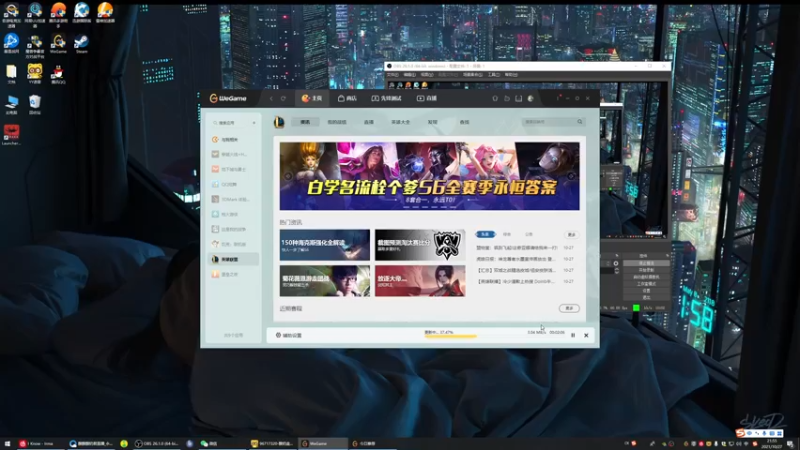This screenshot has height=450, width=800.
Task: Open the first news headline dated 10-27
Action: [517, 248]
